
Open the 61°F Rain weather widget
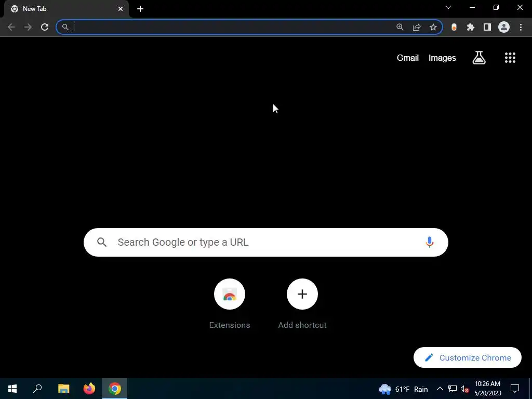[403, 389]
